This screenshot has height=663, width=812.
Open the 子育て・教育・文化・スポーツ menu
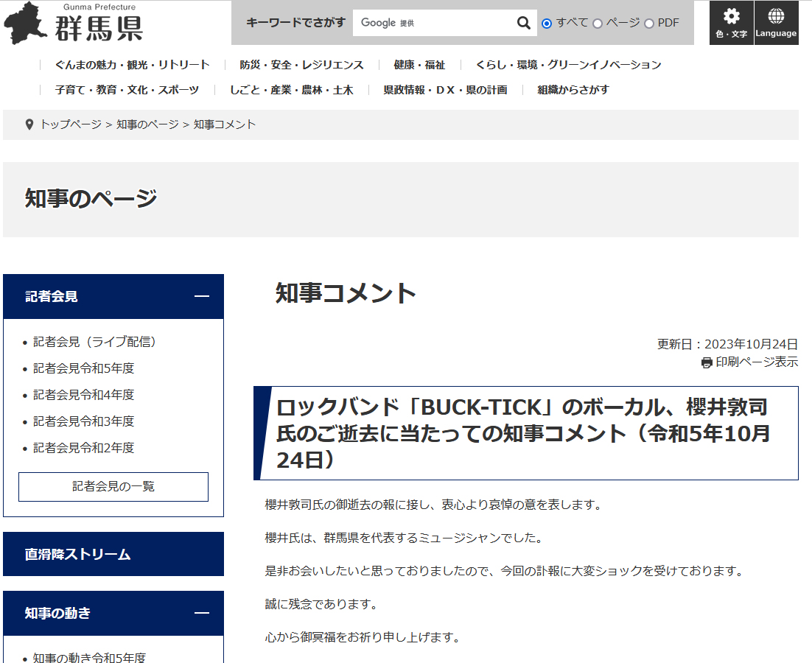(127, 90)
